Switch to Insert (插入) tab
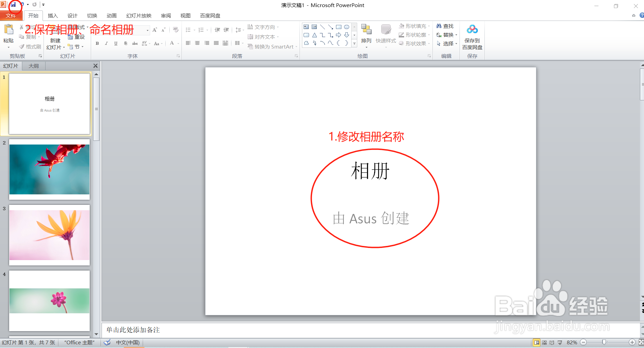The width and height of the screenshot is (644, 348). click(53, 16)
